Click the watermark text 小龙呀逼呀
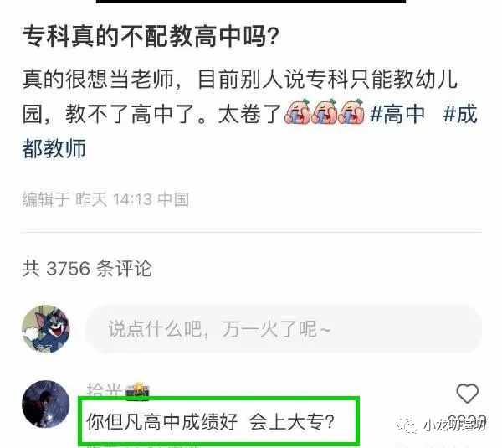The width and height of the screenshot is (502, 448). tap(454, 425)
